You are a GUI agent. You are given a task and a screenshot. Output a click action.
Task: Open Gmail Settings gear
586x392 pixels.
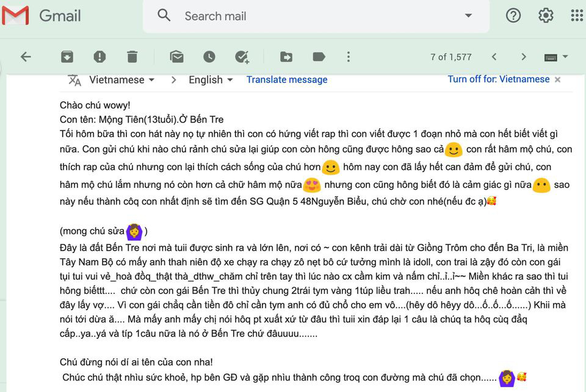pyautogui.click(x=545, y=15)
